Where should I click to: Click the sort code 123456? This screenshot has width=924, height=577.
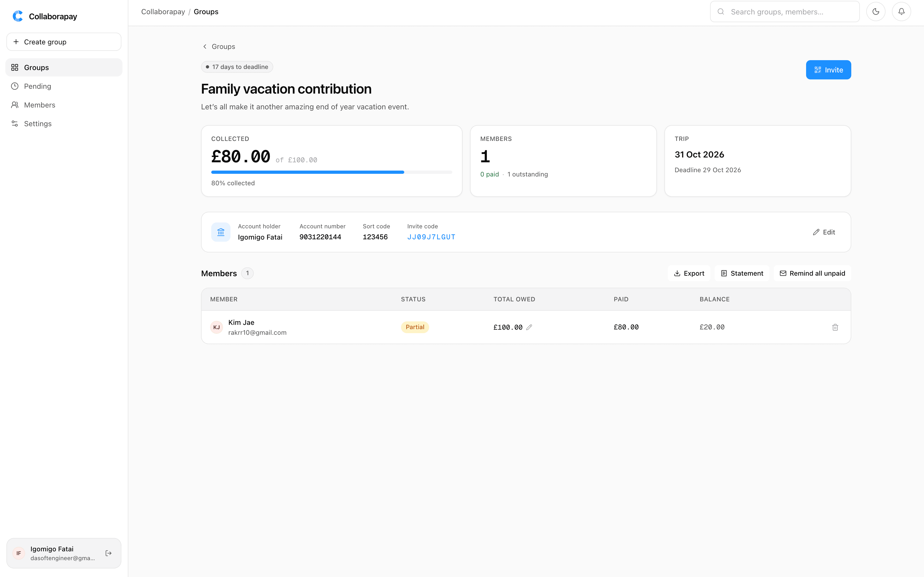tap(375, 237)
